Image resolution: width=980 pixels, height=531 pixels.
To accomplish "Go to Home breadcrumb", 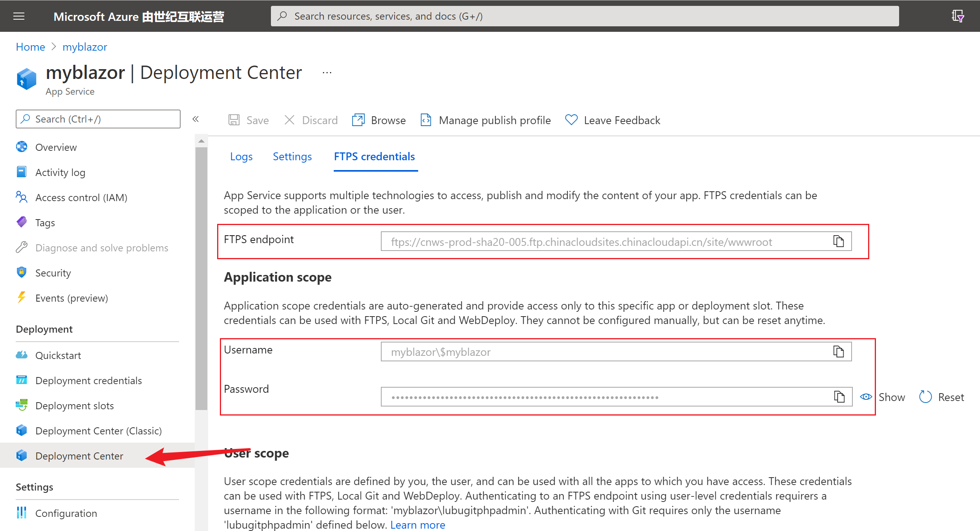I will (30, 47).
